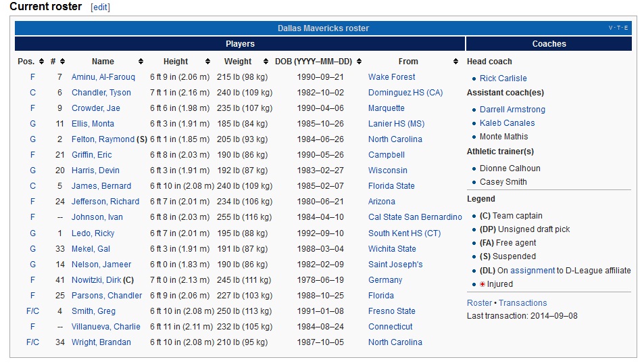Open the Fresno State link

click(392, 311)
